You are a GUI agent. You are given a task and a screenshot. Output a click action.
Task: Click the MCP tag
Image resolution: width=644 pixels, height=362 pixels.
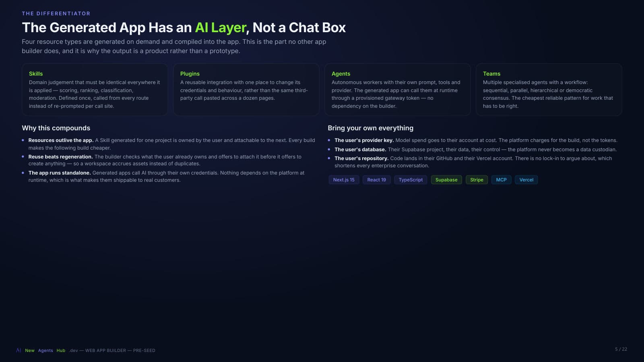pyautogui.click(x=501, y=180)
